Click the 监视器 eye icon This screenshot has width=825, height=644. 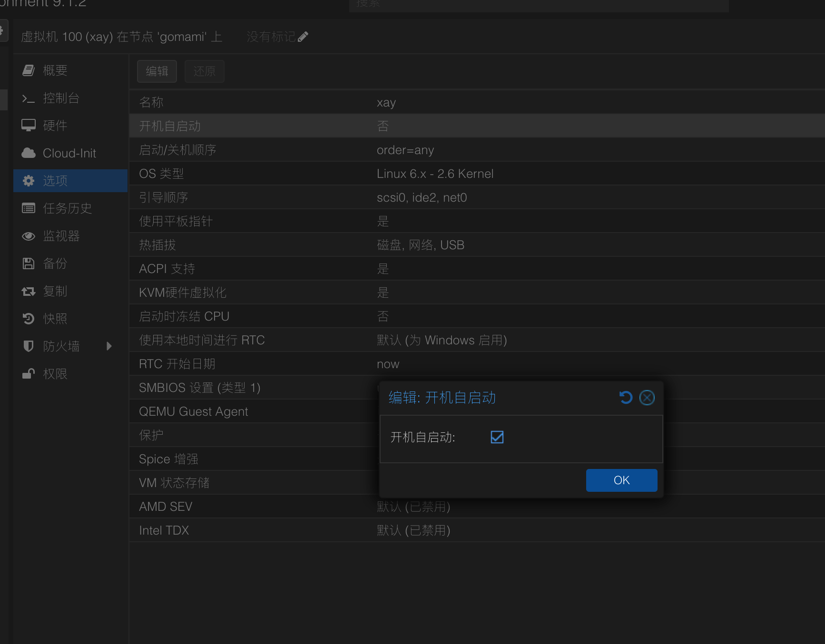pos(29,236)
